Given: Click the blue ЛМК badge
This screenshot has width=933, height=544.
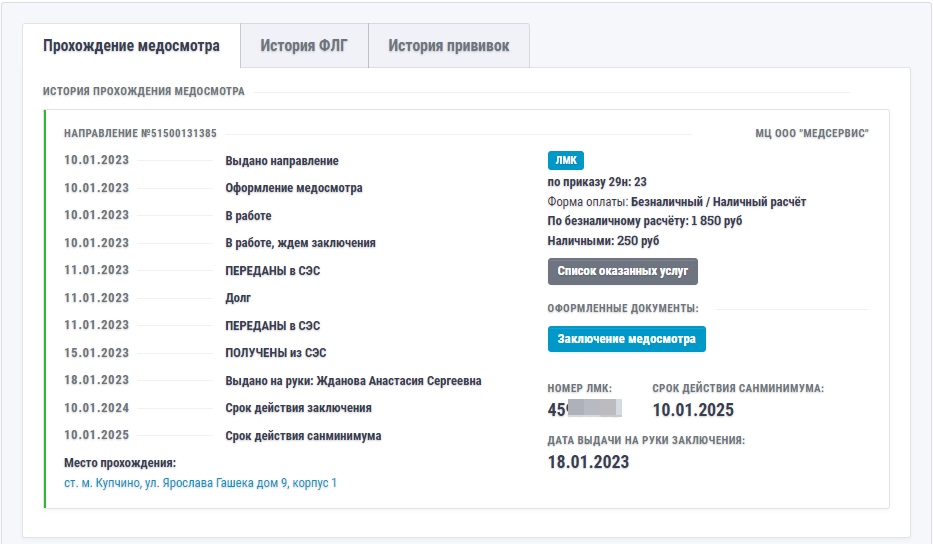Looking at the screenshot, I should tap(565, 160).
